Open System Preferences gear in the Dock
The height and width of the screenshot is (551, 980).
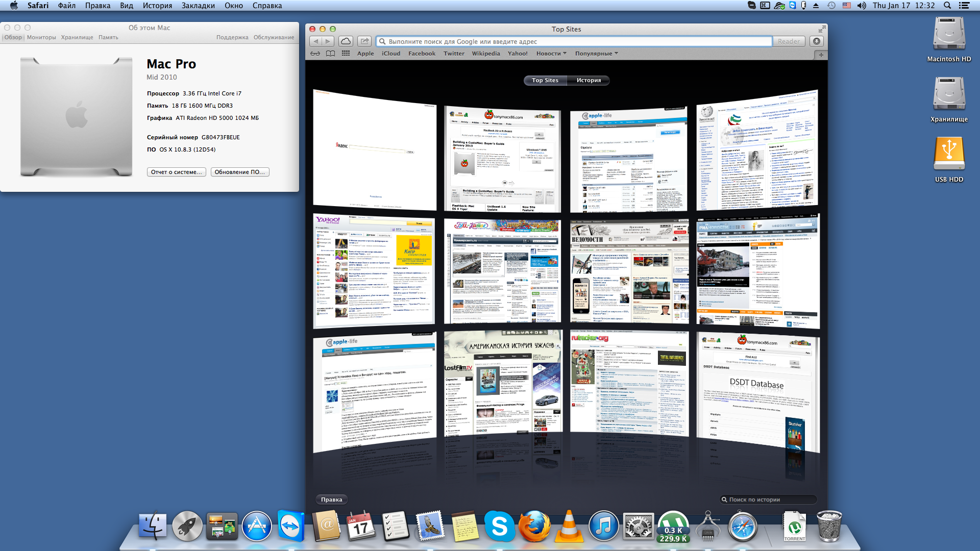(639, 526)
